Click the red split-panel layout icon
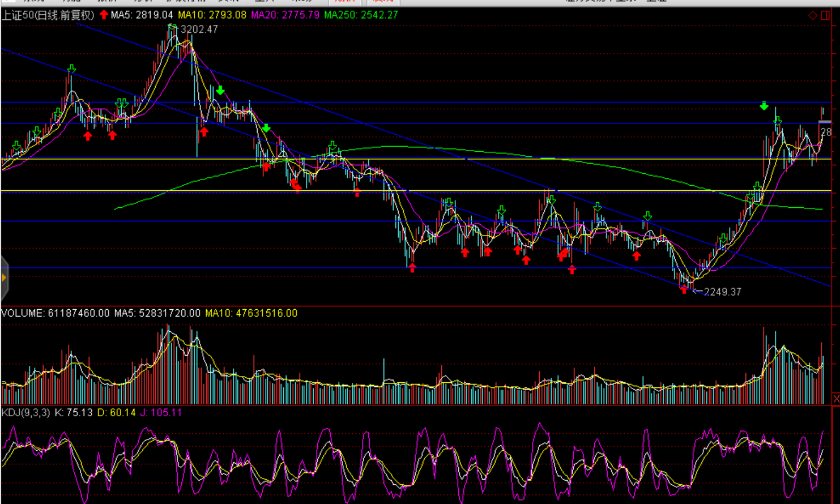The height and width of the screenshot is (504, 840). coord(826,15)
